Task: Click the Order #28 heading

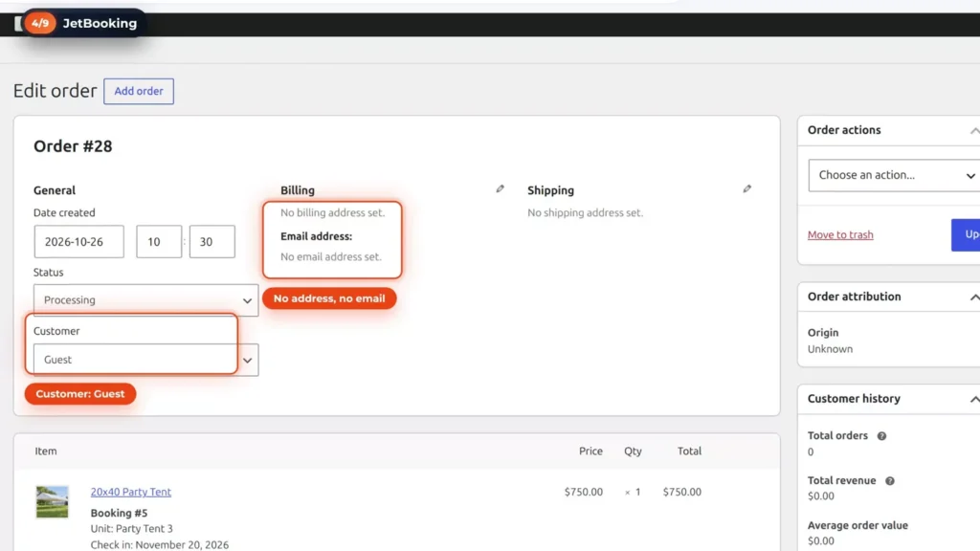Action: 73,146
